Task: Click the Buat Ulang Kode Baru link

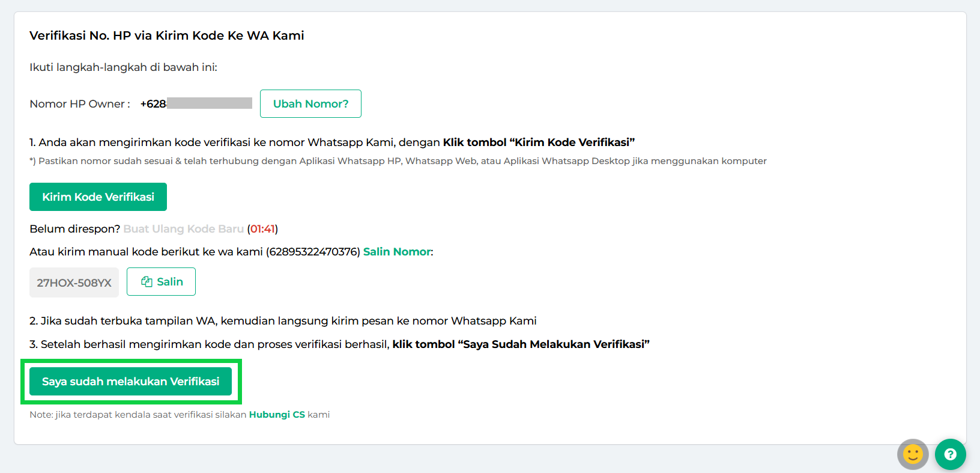Action: [183, 229]
